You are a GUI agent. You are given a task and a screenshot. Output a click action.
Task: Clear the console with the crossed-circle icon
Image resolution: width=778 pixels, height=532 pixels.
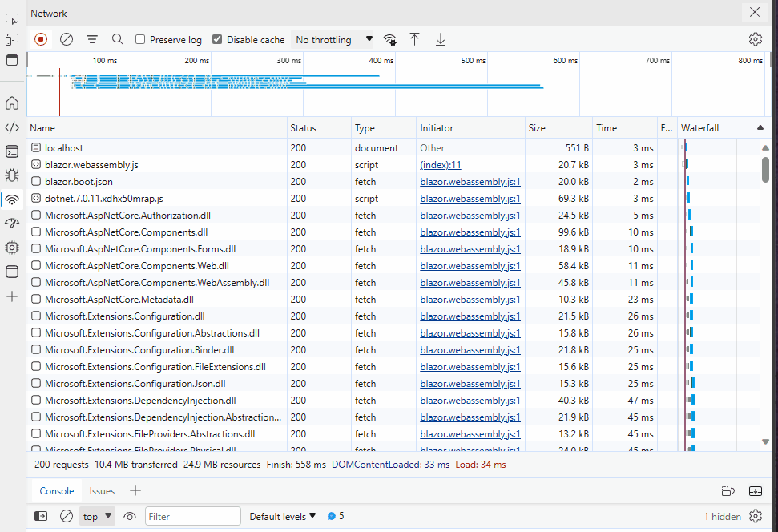coord(67,516)
